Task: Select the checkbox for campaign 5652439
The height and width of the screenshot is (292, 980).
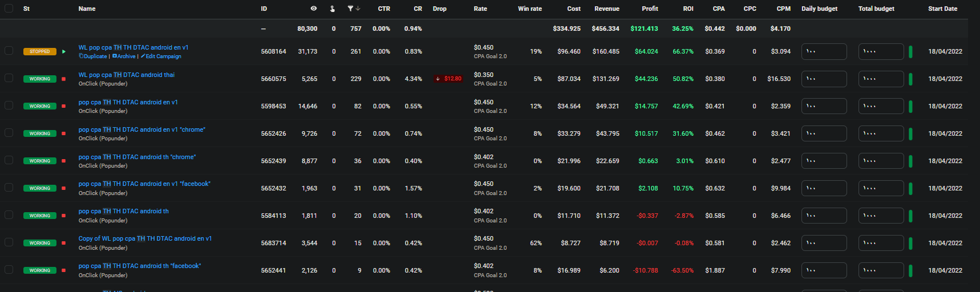Action: (9, 160)
